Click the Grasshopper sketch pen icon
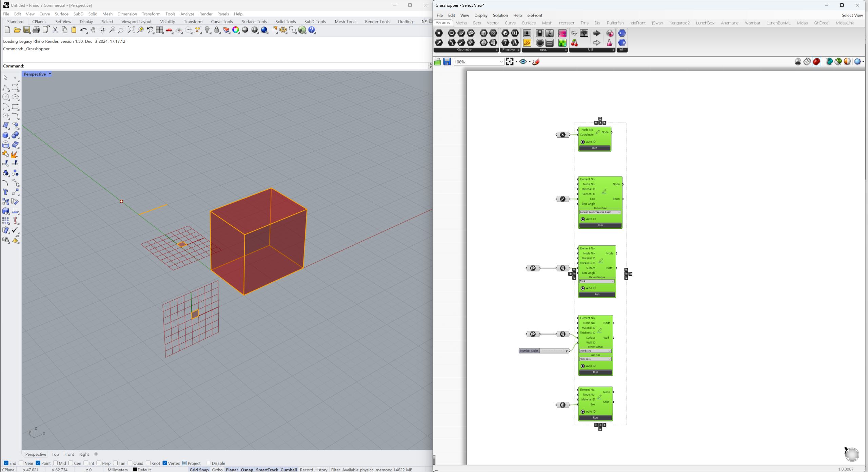 coord(536,61)
